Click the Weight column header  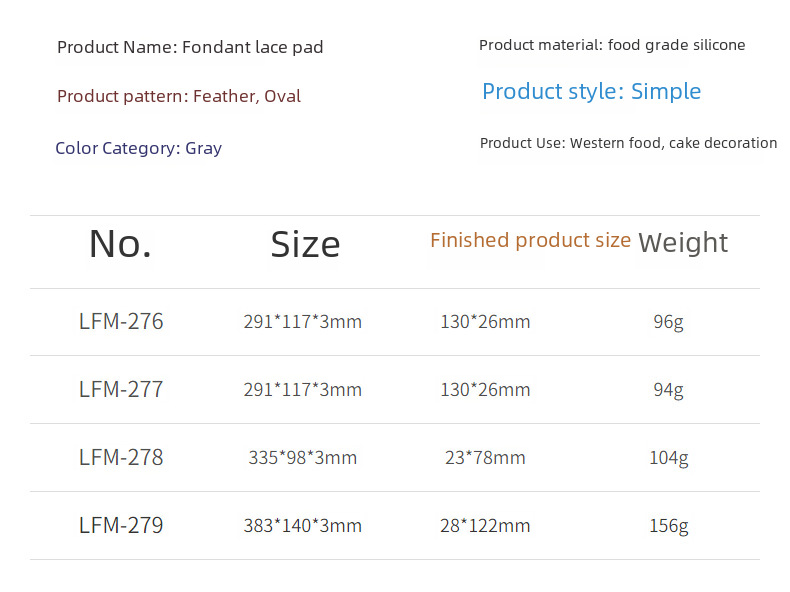point(683,242)
